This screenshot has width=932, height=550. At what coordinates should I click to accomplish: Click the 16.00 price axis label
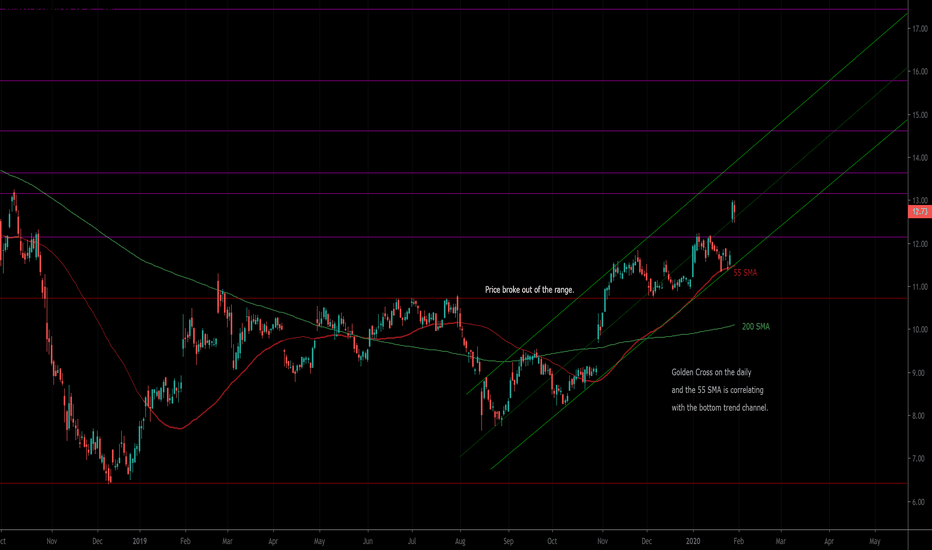(x=920, y=71)
